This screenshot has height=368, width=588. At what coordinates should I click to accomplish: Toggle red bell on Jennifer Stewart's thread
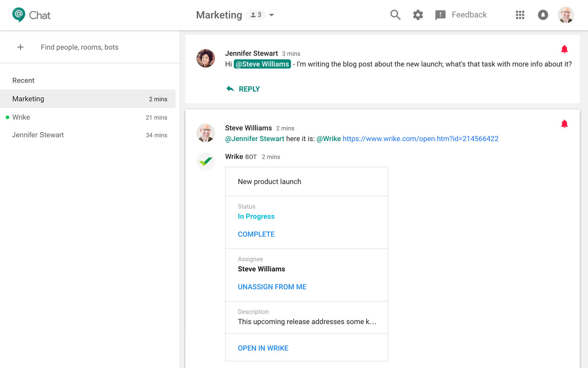tap(564, 49)
